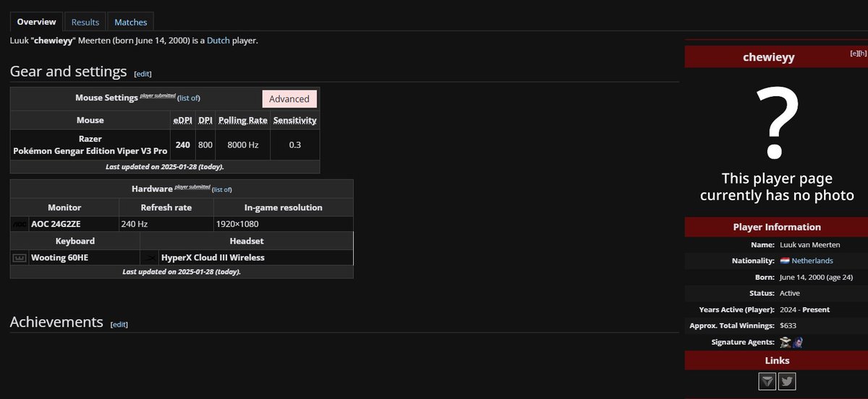Screen dimensions: 868x399
Task: Click the Refresh rate column header
Action: point(166,207)
